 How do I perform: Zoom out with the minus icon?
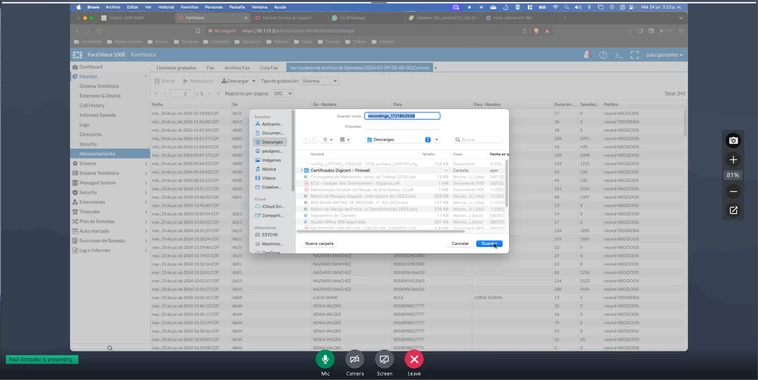tap(733, 191)
